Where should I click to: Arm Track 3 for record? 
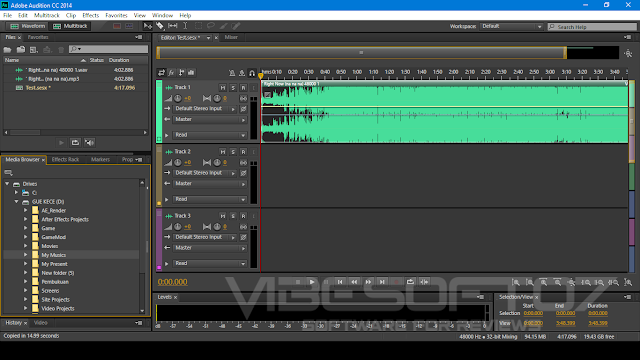tap(243, 216)
